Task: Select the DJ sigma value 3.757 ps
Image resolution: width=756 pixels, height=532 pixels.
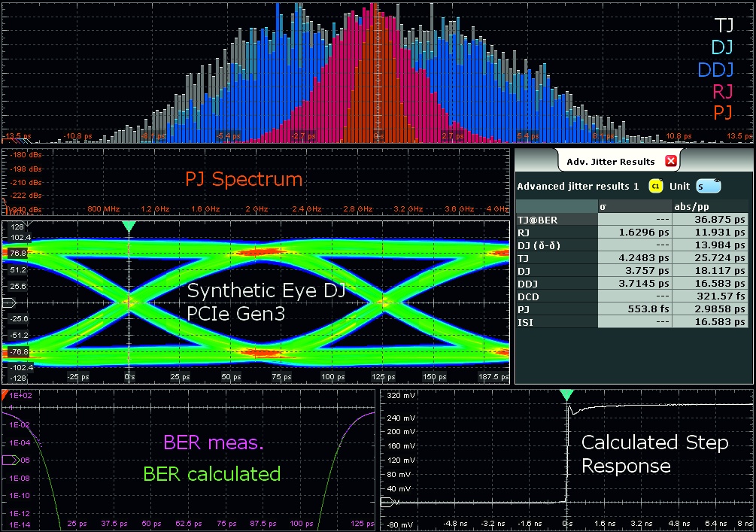Action: click(x=635, y=271)
